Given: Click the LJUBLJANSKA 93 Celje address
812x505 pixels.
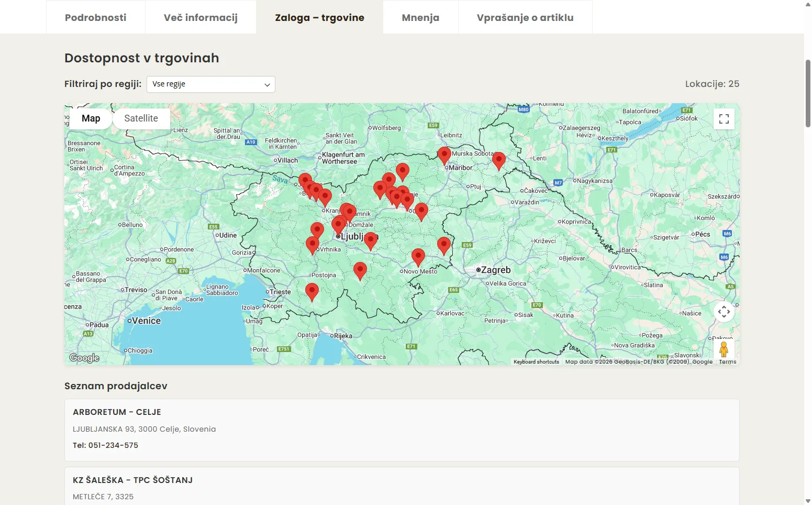Looking at the screenshot, I should click(144, 429).
